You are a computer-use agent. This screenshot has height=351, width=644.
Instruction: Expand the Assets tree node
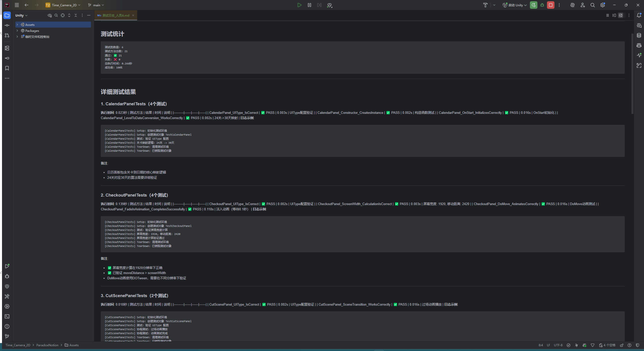pos(17,25)
